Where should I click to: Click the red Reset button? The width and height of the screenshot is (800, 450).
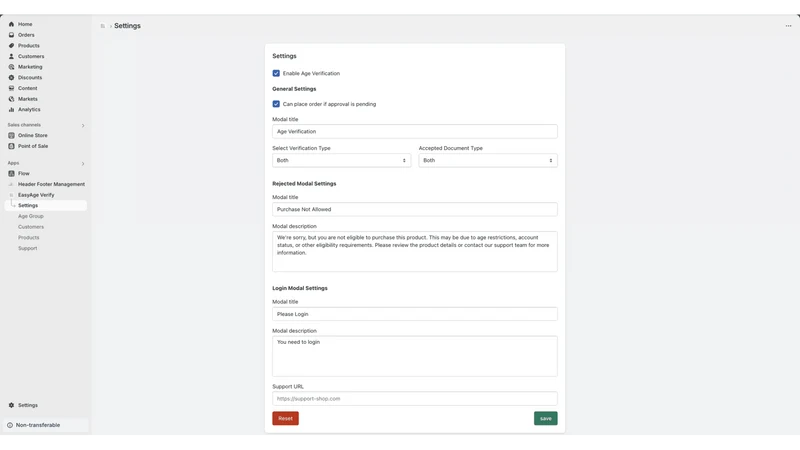[285, 418]
